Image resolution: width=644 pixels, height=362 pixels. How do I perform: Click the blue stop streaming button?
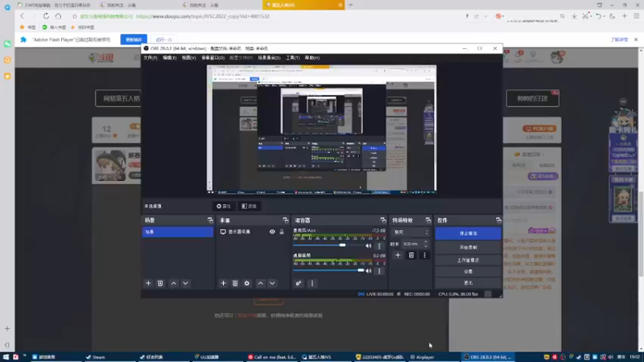tap(469, 233)
